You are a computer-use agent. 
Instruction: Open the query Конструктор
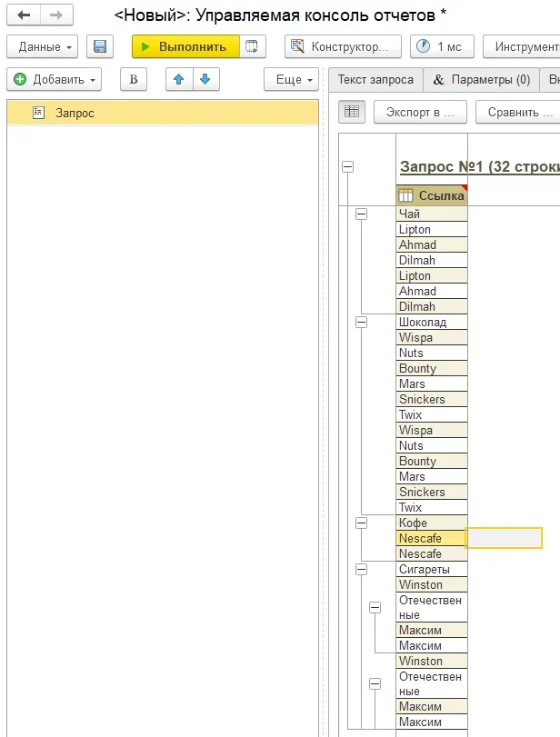click(x=343, y=46)
